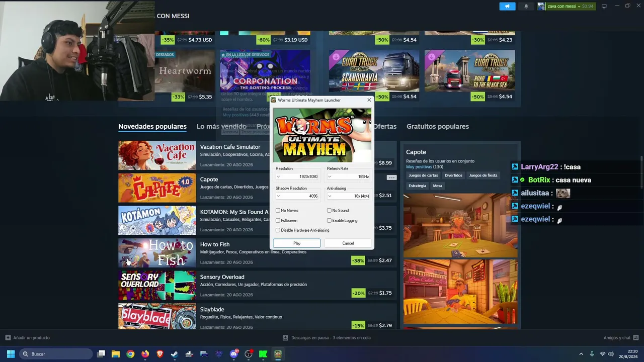
Task: Open the Ofertas tab in Steam
Action: tap(385, 127)
